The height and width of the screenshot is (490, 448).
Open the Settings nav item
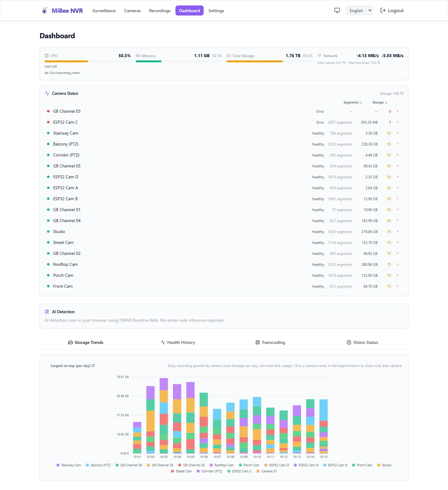216,11
